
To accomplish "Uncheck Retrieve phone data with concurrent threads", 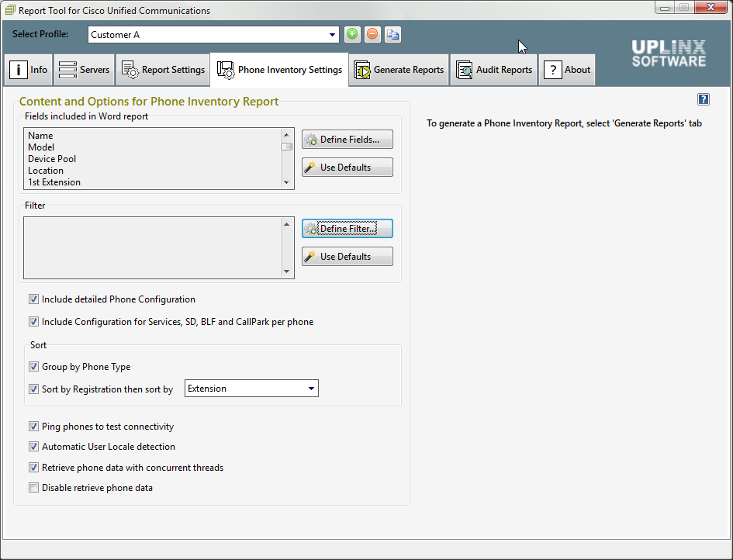I will (x=33, y=468).
